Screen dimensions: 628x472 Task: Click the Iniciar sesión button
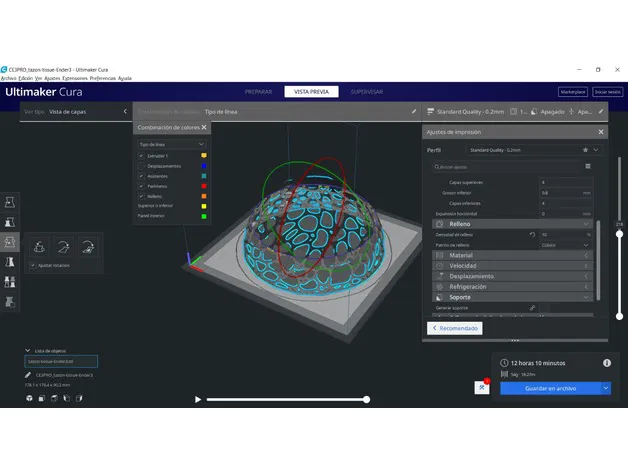tap(608, 92)
